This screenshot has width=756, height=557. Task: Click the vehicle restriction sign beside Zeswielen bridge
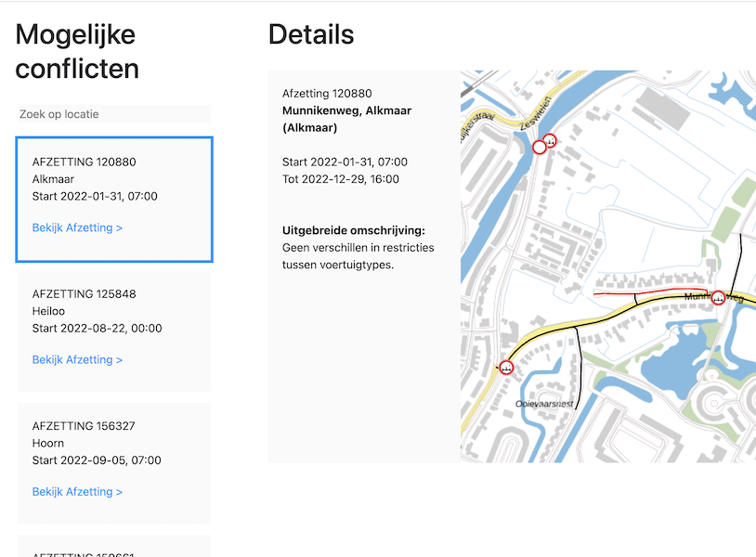550,141
